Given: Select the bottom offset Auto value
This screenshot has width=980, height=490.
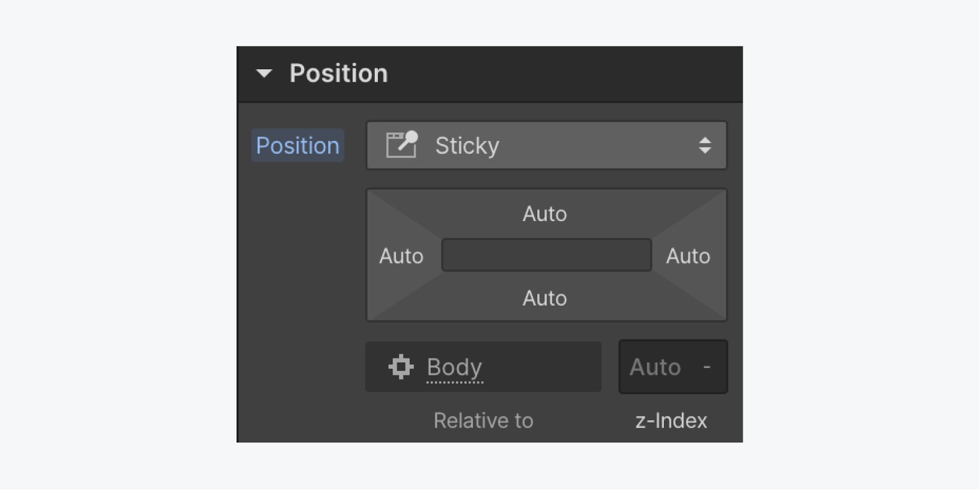Looking at the screenshot, I should (545, 298).
